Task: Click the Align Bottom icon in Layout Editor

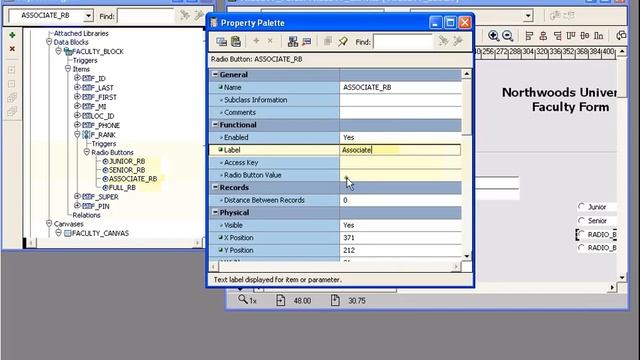Action: click(x=599, y=36)
